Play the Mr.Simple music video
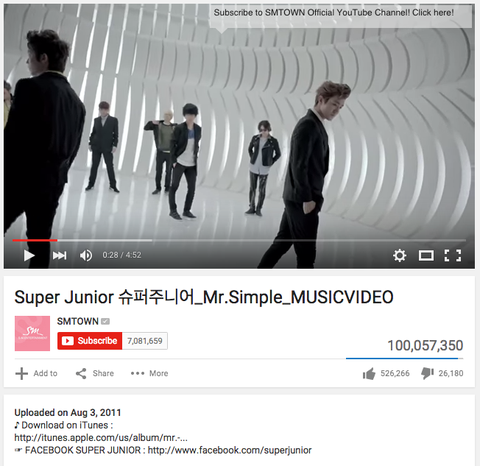 29,256
